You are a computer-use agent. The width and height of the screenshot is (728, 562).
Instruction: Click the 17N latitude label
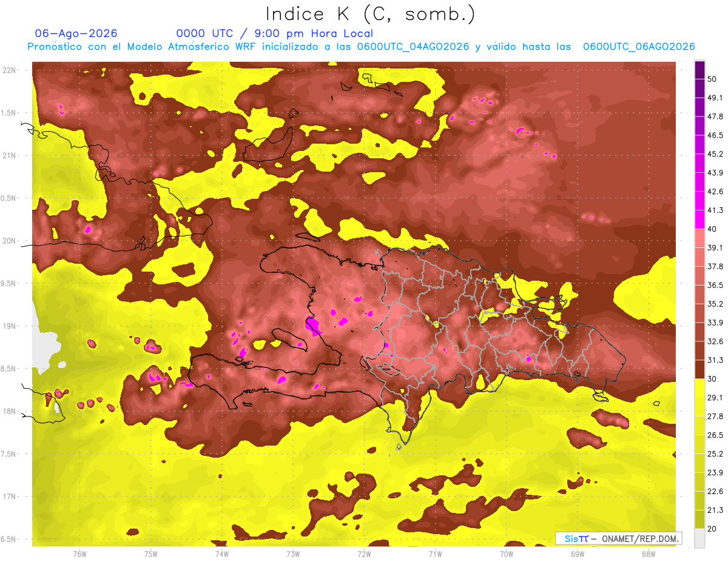pos(9,497)
